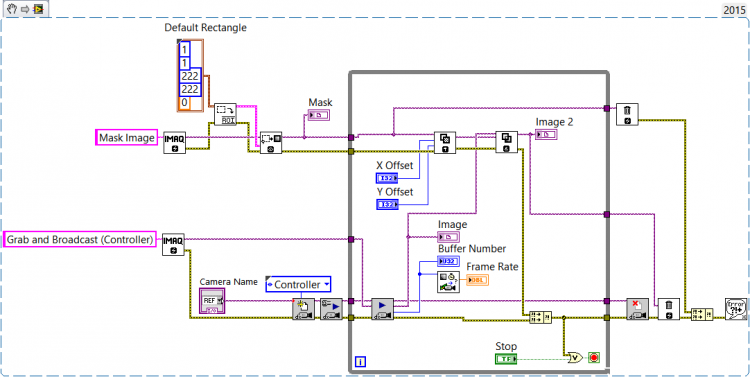
Task: Select the IMAQ ROI to Mask node
Action: 271,143
